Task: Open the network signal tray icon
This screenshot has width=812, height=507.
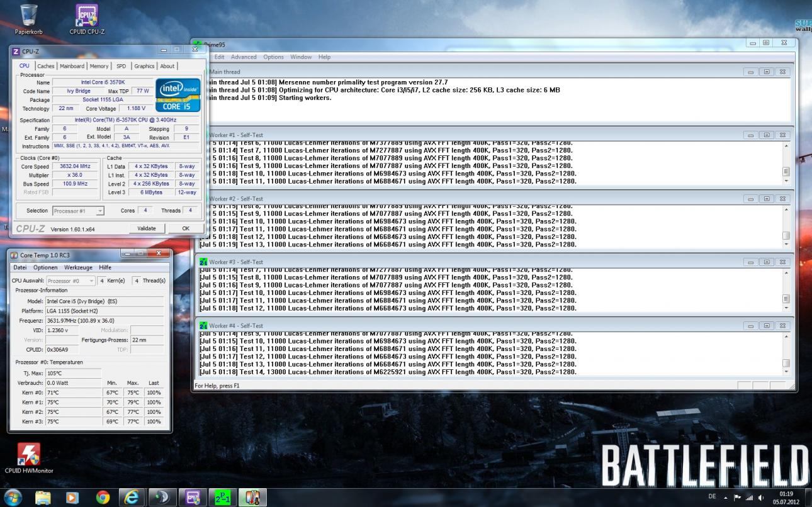Action: 749,497
